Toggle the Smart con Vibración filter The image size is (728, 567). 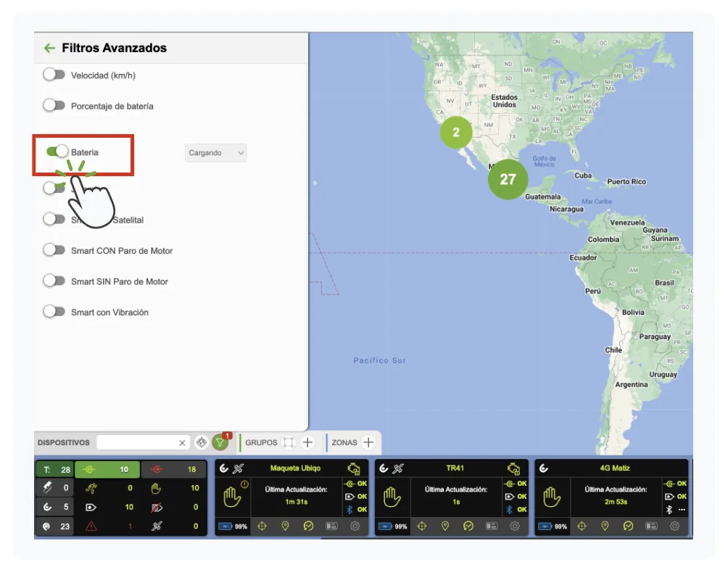pos(54,312)
